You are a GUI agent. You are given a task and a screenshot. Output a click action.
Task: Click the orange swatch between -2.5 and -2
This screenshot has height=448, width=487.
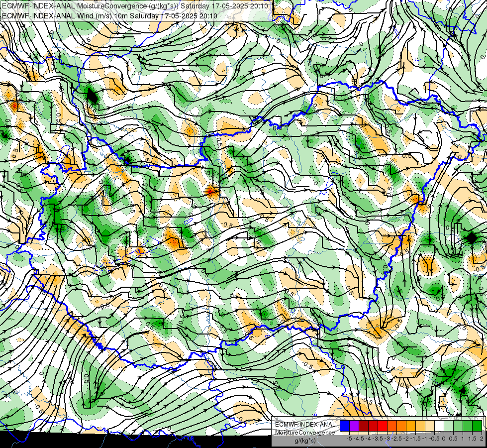coord(401,426)
